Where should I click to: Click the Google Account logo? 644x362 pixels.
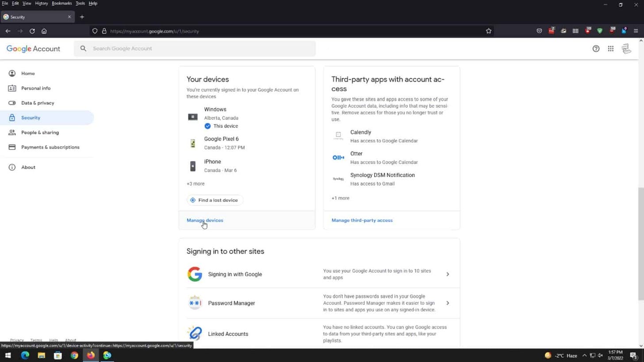click(x=33, y=49)
